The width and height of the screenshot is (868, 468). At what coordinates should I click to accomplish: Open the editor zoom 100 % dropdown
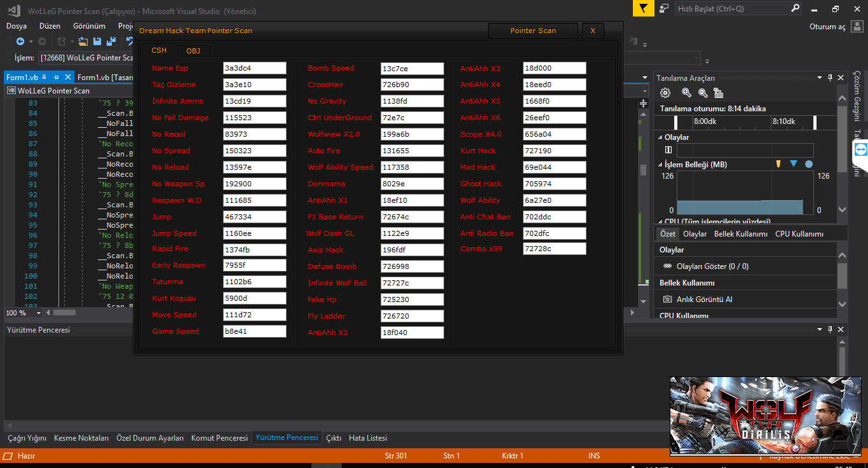pyautogui.click(x=39, y=313)
